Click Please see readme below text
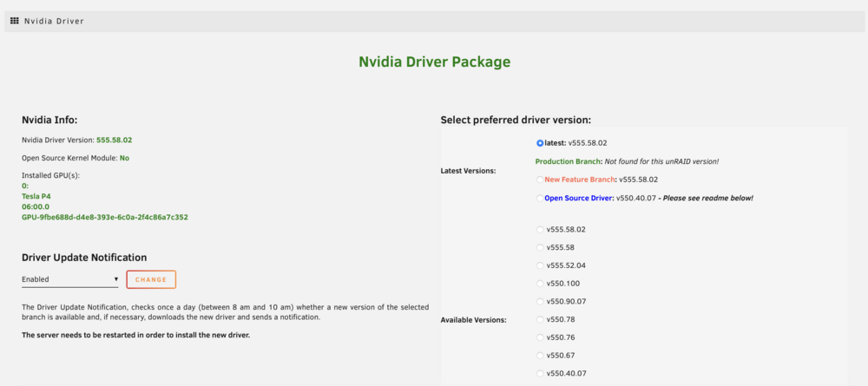Image resolution: width=868 pixels, height=386 pixels. (707, 198)
